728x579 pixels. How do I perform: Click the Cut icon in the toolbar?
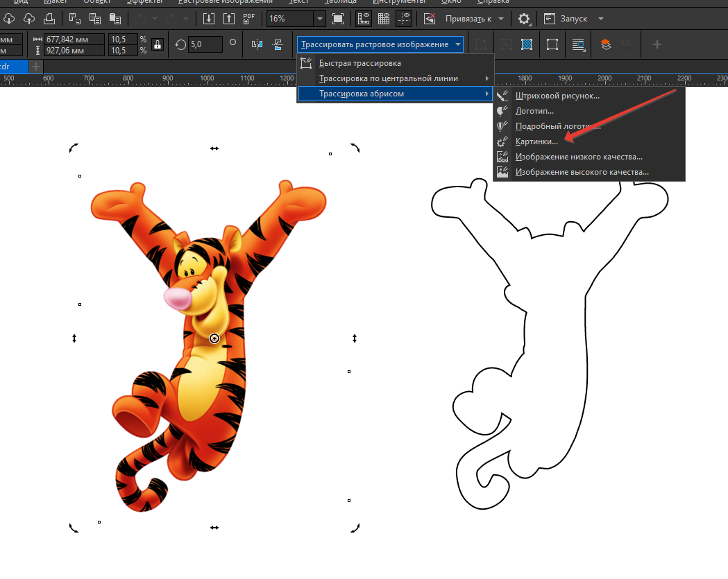(x=75, y=19)
